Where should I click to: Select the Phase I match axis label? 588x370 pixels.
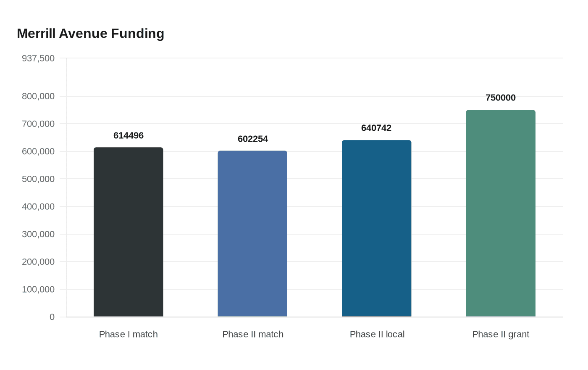(x=129, y=334)
